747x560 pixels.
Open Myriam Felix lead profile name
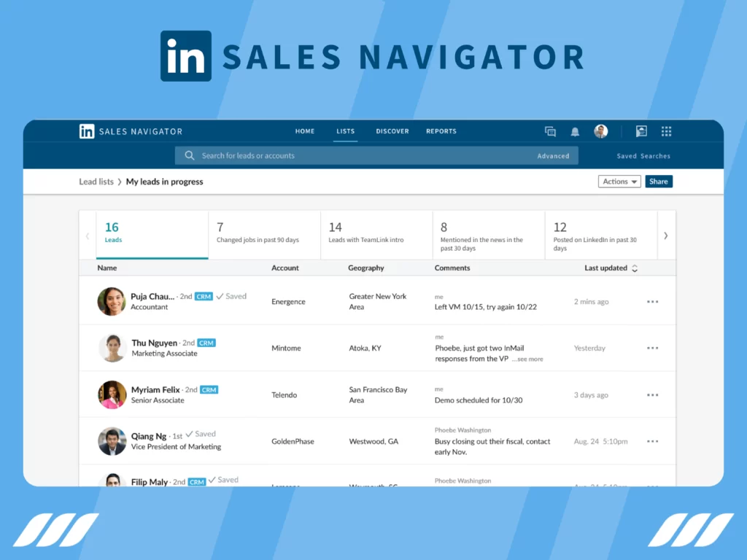(155, 389)
